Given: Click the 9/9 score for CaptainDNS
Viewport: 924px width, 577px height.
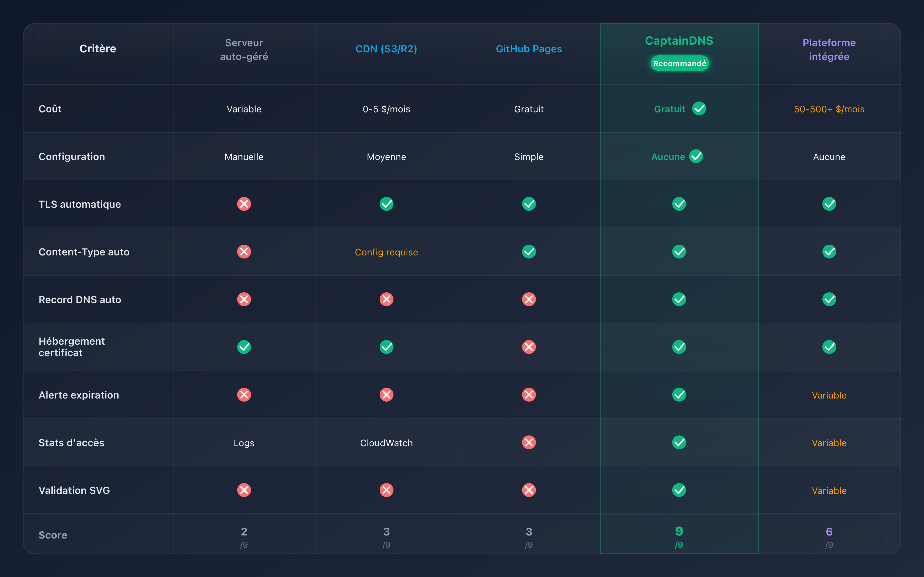Looking at the screenshot, I should [x=679, y=535].
